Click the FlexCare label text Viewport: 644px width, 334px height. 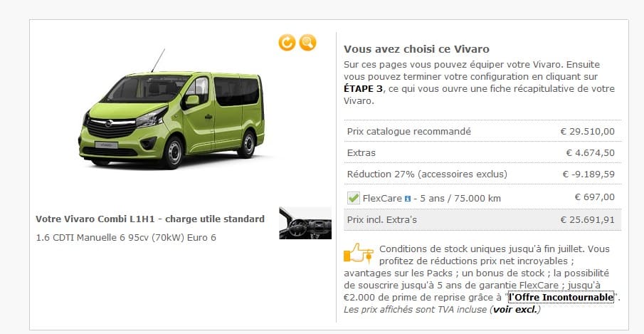[382, 199]
